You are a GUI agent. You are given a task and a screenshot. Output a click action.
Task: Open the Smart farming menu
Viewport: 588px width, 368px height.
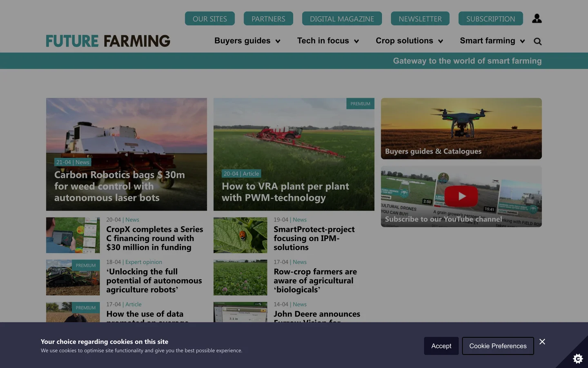click(x=488, y=40)
